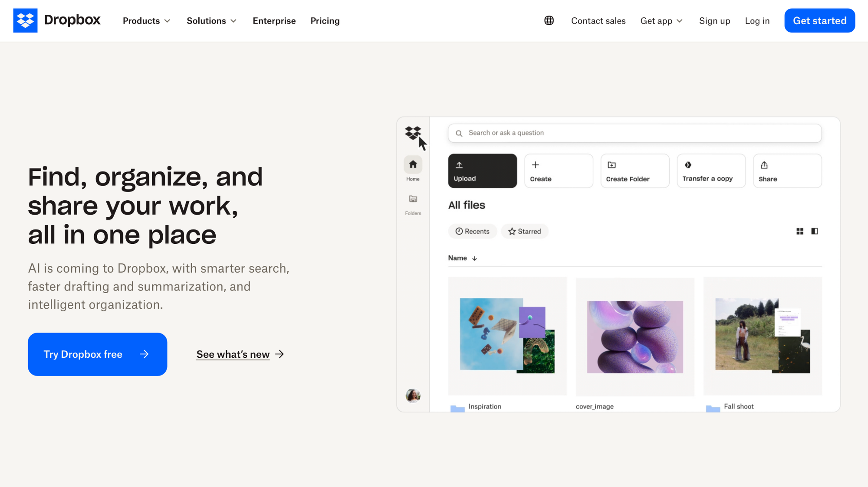Open the Inspiration folder thumbnail

507,336
